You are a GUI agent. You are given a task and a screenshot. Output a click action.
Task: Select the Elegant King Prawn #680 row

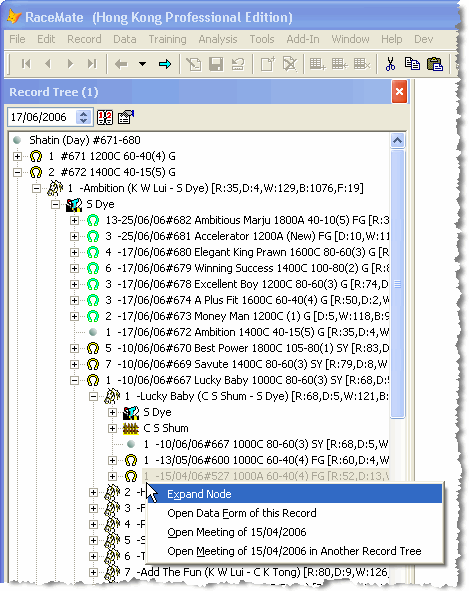pos(247,252)
